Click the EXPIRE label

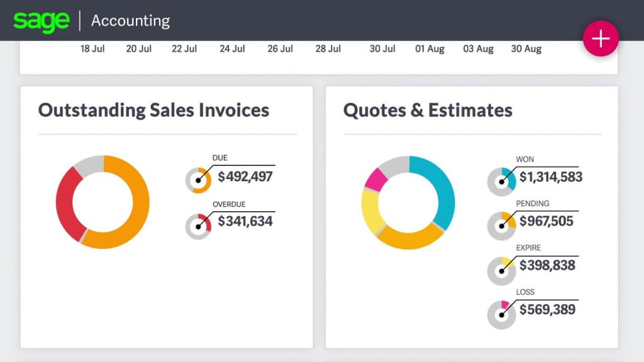[528, 248]
